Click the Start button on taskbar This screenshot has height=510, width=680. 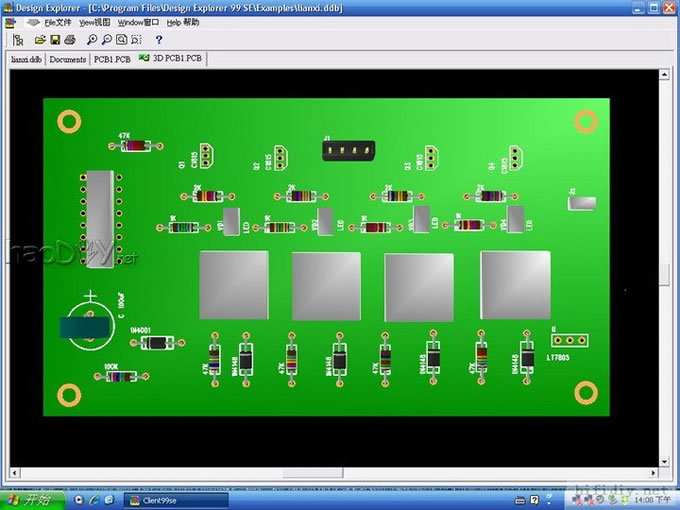coord(28,499)
